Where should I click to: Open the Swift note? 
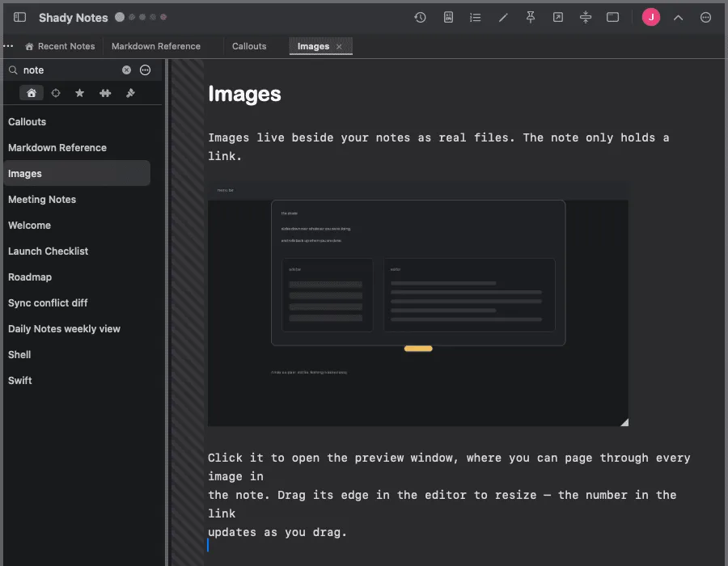[77, 380]
